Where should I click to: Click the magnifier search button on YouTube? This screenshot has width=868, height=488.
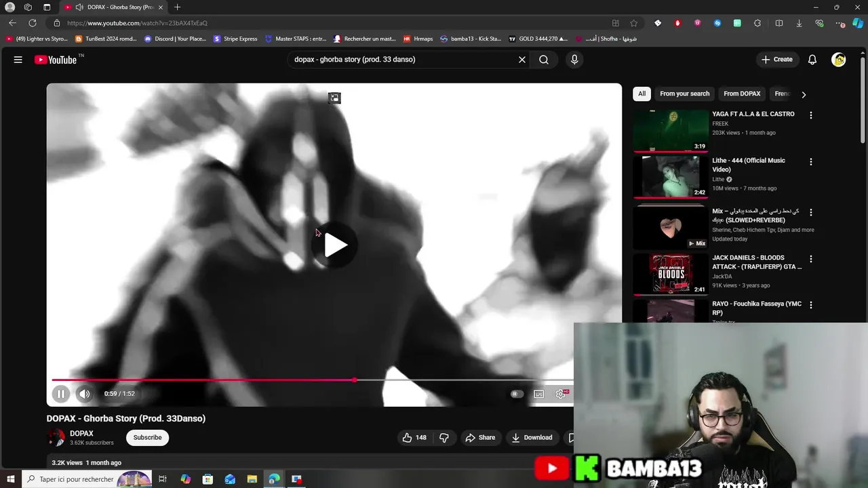[544, 60]
